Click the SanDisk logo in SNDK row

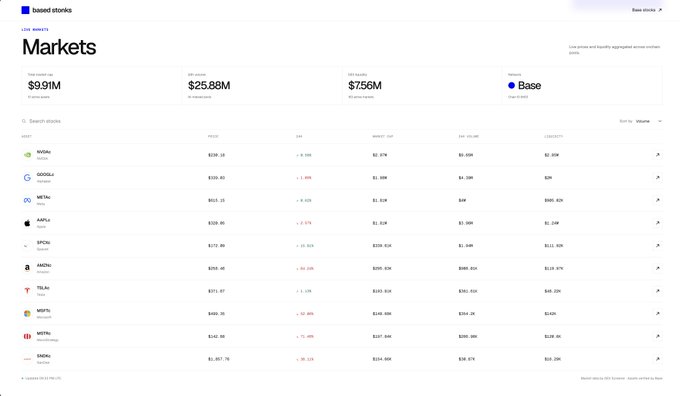pos(27,359)
